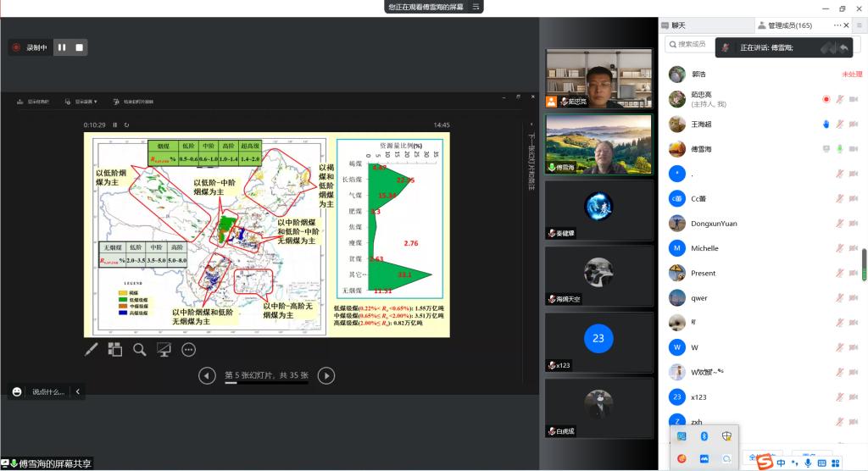Go to the next slide arrow

(x=325, y=375)
